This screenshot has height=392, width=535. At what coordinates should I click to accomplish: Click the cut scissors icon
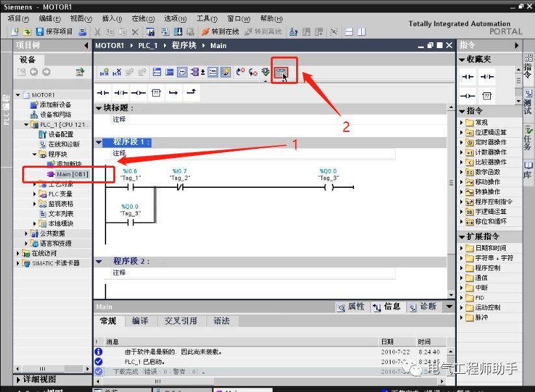tap(98, 32)
